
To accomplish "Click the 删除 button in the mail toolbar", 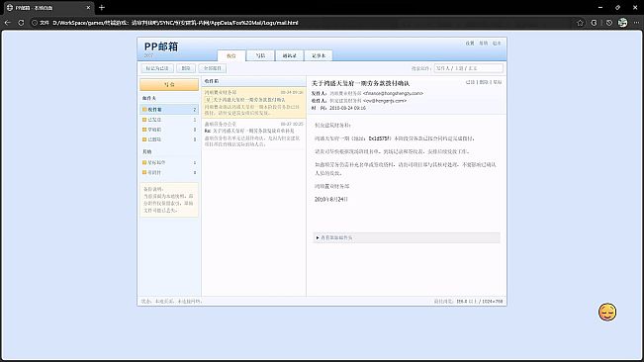I will coord(186,68).
